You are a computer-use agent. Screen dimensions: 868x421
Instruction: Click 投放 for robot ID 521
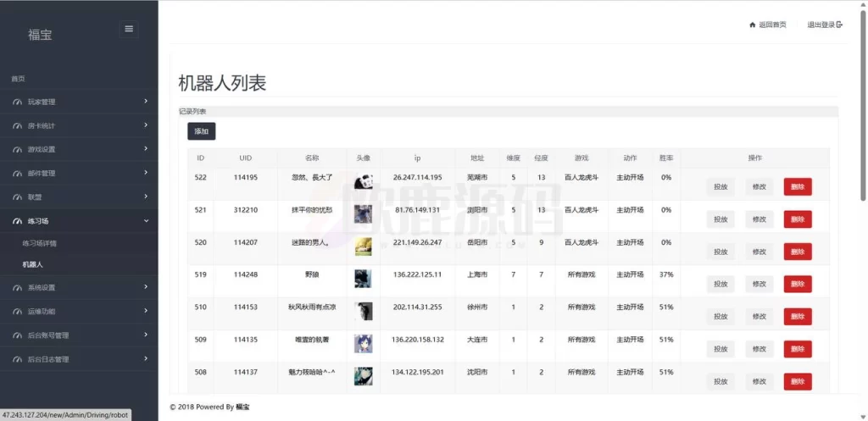click(x=721, y=219)
